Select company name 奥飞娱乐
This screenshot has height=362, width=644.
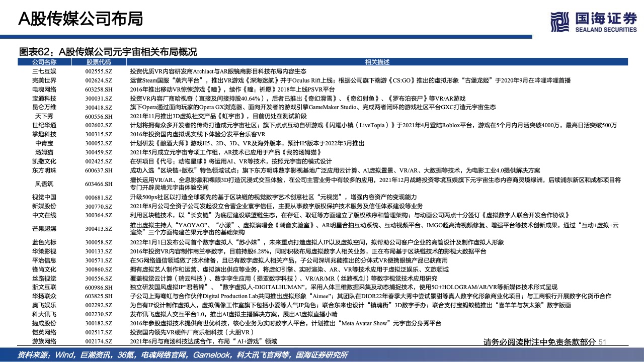44,305
